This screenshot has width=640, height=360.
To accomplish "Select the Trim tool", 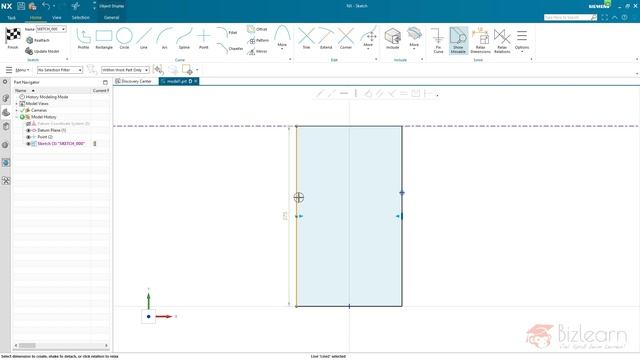I will [x=306, y=39].
